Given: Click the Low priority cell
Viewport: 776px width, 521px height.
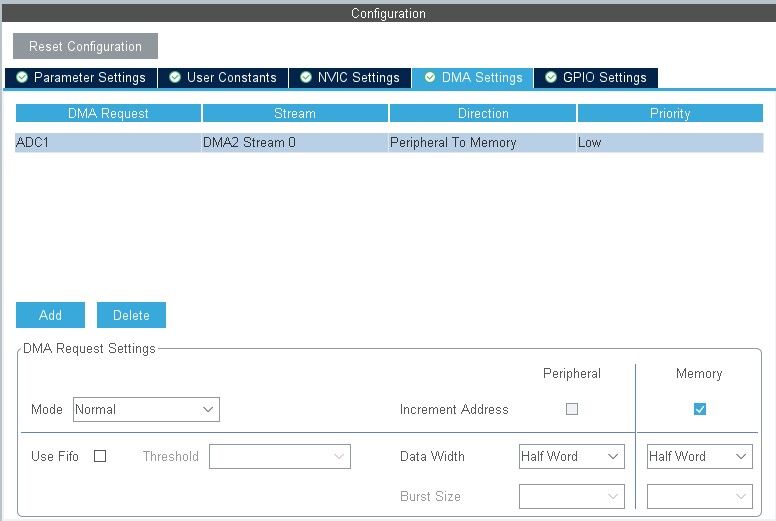Looking at the screenshot, I should point(670,142).
